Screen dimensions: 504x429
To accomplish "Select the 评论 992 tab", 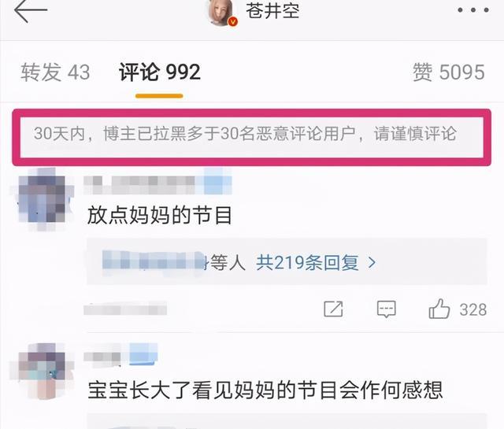I will click(x=160, y=72).
